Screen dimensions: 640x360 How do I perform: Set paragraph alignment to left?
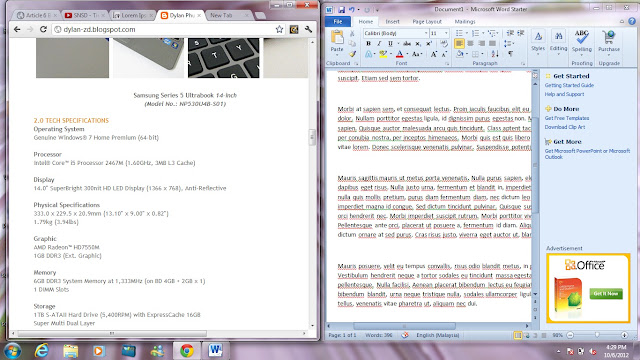[x=459, y=43]
